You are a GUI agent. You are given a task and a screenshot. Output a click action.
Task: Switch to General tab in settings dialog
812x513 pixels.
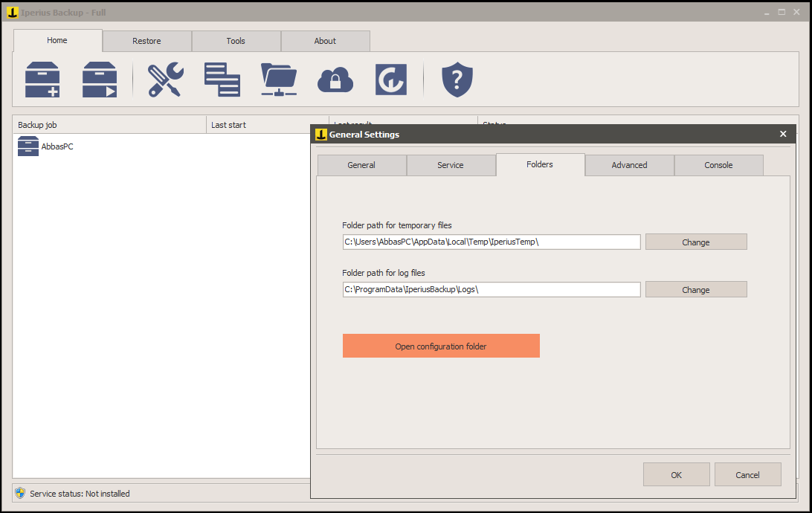click(x=361, y=165)
